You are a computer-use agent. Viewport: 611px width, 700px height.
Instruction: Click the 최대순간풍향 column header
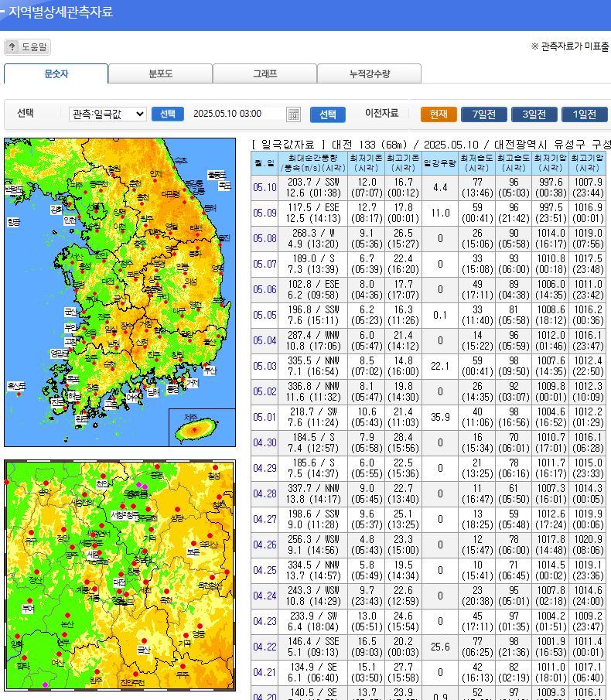pyautogui.click(x=313, y=163)
